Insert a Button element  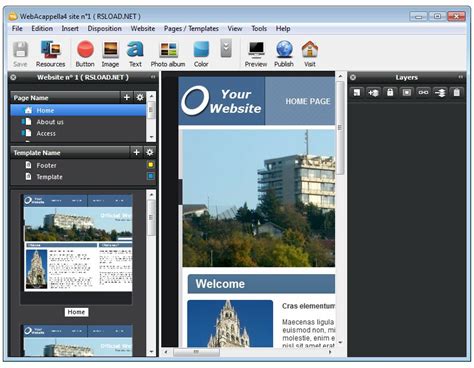(85, 54)
